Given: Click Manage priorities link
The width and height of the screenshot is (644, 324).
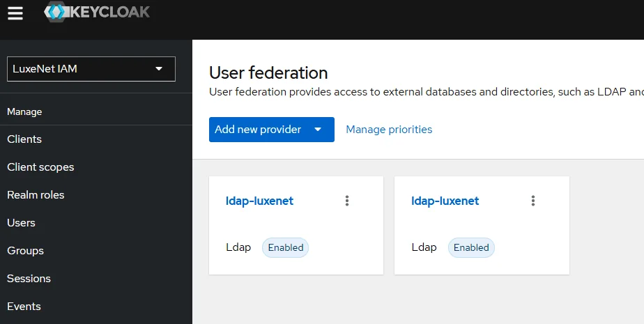Looking at the screenshot, I should pyautogui.click(x=389, y=130).
